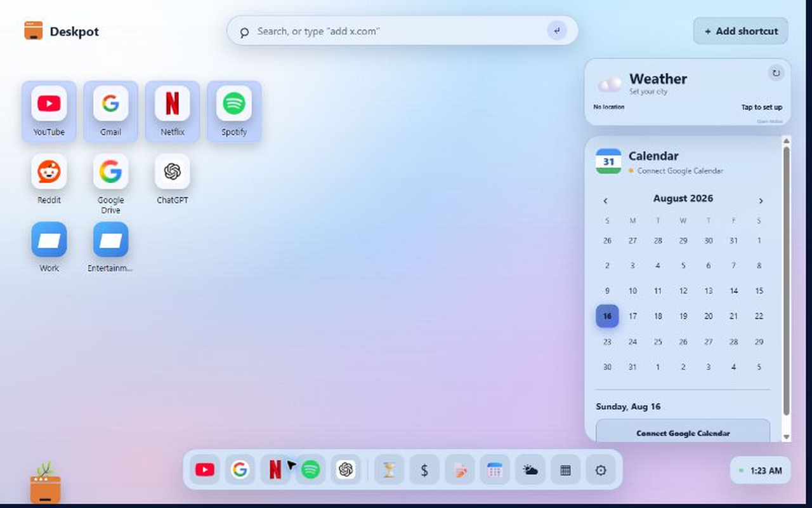812x508 pixels.
Task: Select August 16 in the calendar
Action: (x=607, y=316)
